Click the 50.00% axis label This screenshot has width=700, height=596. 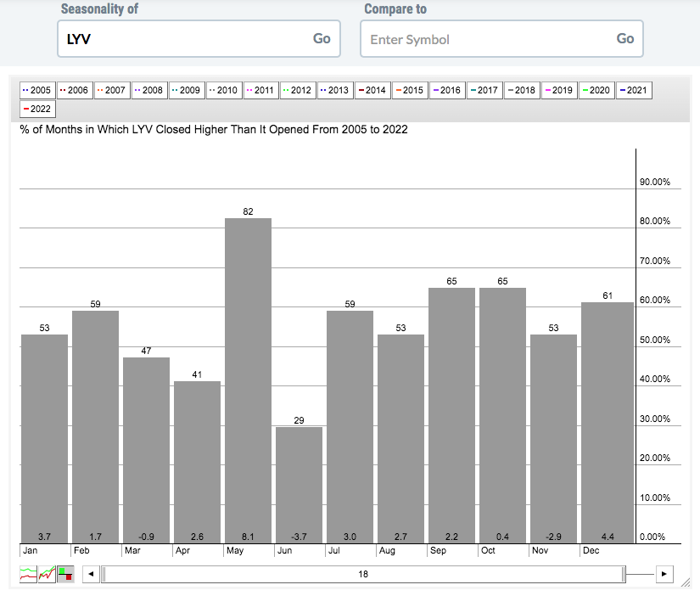tap(655, 340)
